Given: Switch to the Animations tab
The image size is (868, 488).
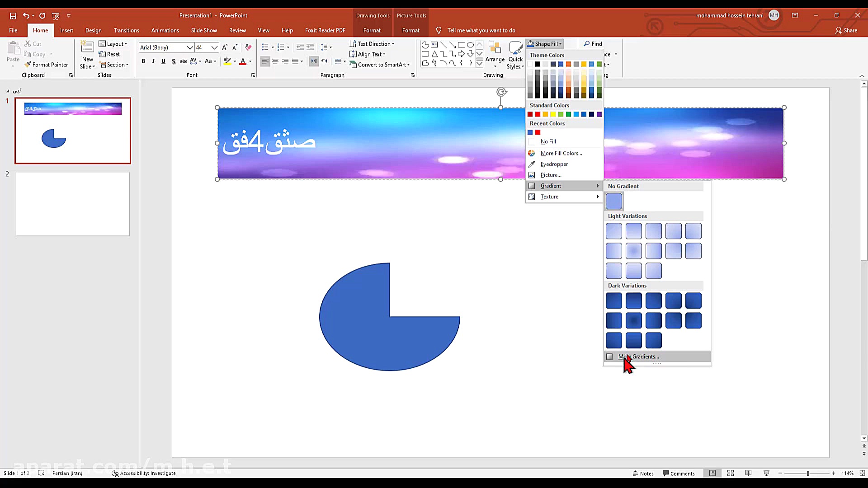Looking at the screenshot, I should (165, 30).
